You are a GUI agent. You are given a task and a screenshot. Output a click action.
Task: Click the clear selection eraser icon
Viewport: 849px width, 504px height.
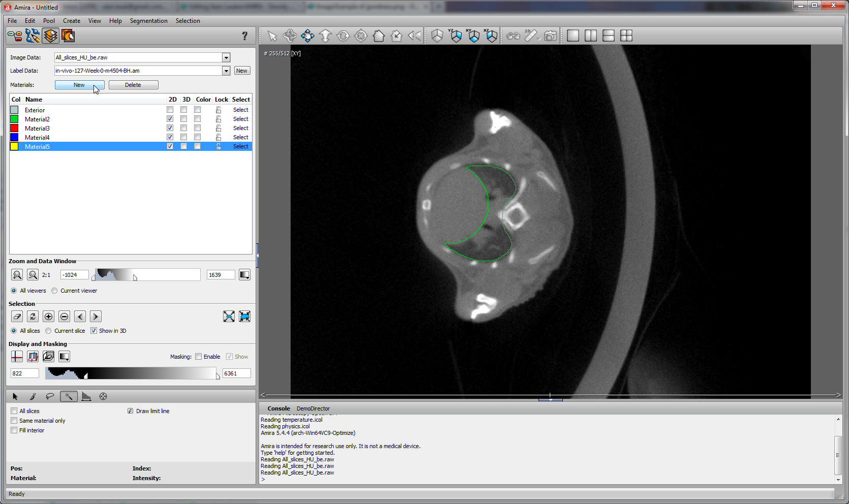click(17, 317)
